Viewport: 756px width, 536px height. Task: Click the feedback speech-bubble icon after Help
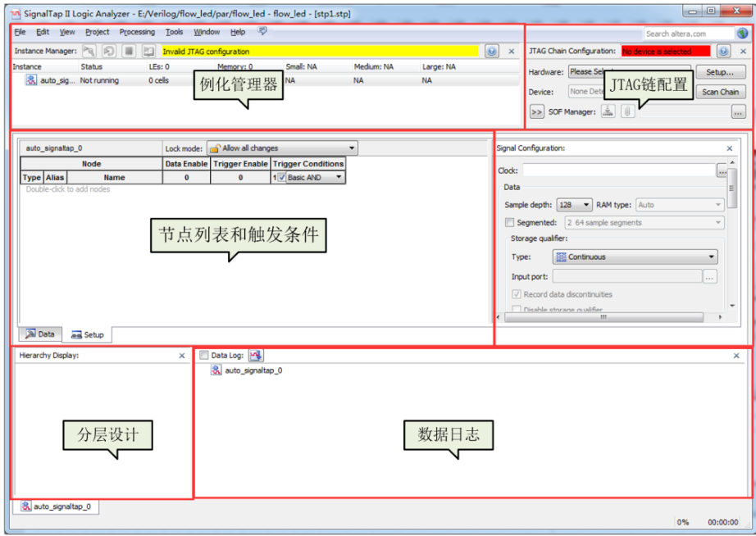pos(262,31)
